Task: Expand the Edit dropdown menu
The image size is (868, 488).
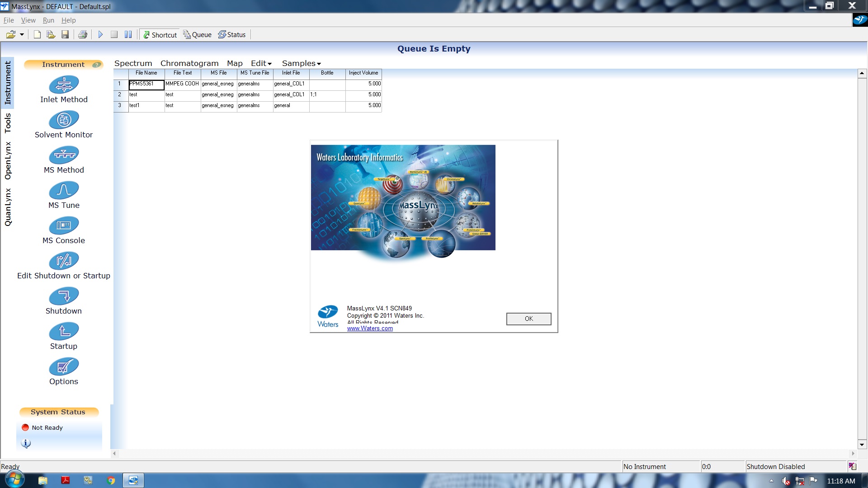Action: 260,63
